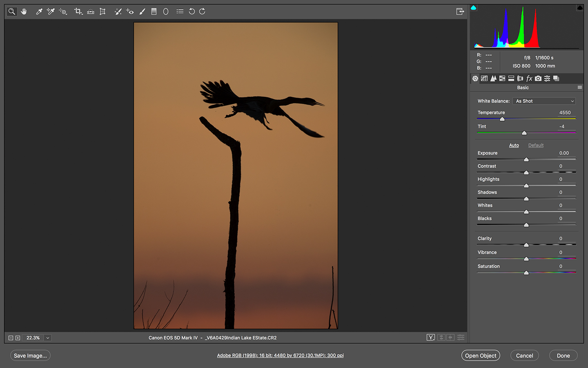This screenshot has height=368, width=588.
Task: Open the Camera Calibration panel tab
Action: pyautogui.click(x=538, y=79)
